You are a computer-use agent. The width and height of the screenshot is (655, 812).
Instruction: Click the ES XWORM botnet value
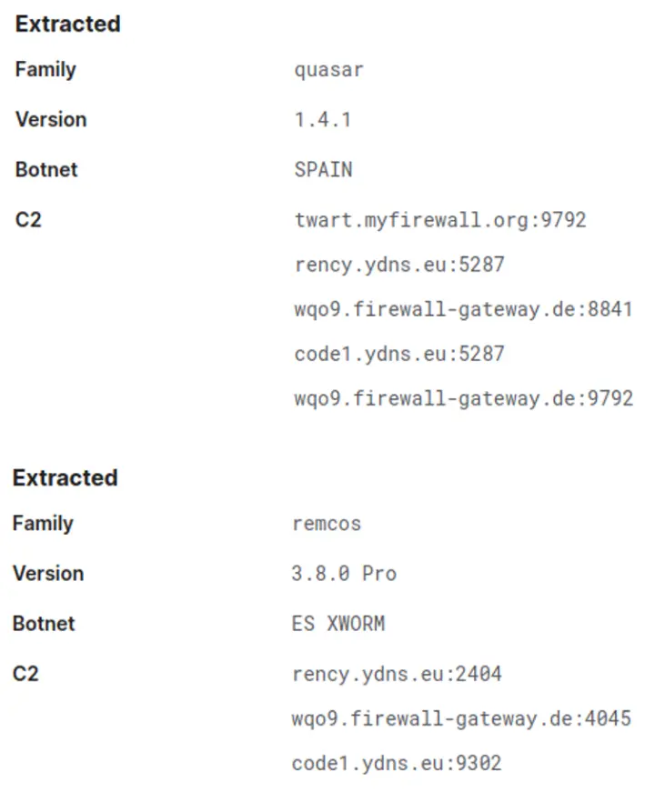tap(338, 624)
